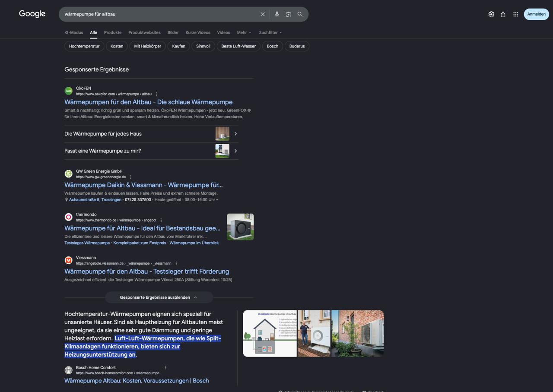This screenshot has height=392, width=553.
Task: Expand the Suchfilter dropdown
Action: [270, 33]
